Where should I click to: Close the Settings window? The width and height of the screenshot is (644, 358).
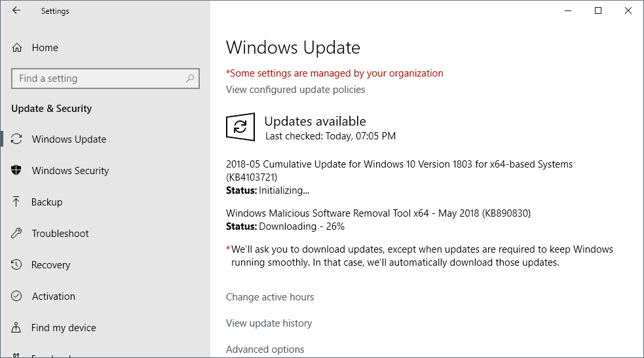(628, 10)
